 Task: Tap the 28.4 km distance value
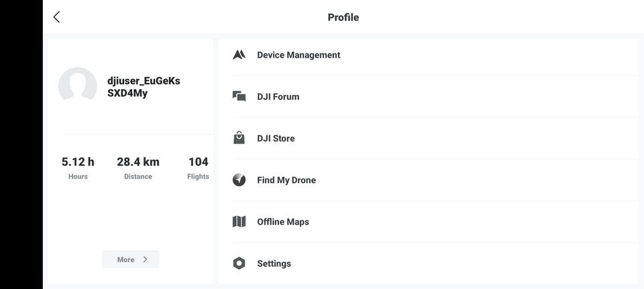(138, 162)
